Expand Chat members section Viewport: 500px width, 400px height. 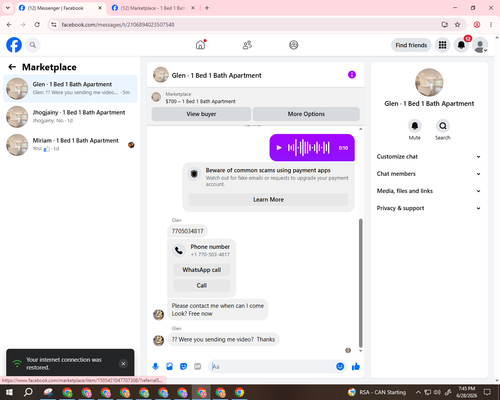(429, 174)
